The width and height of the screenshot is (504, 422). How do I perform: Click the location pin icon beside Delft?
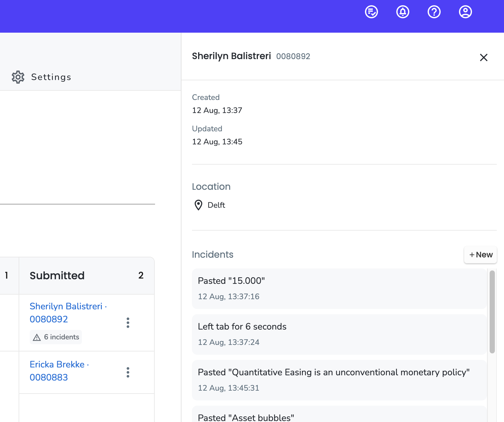198,205
